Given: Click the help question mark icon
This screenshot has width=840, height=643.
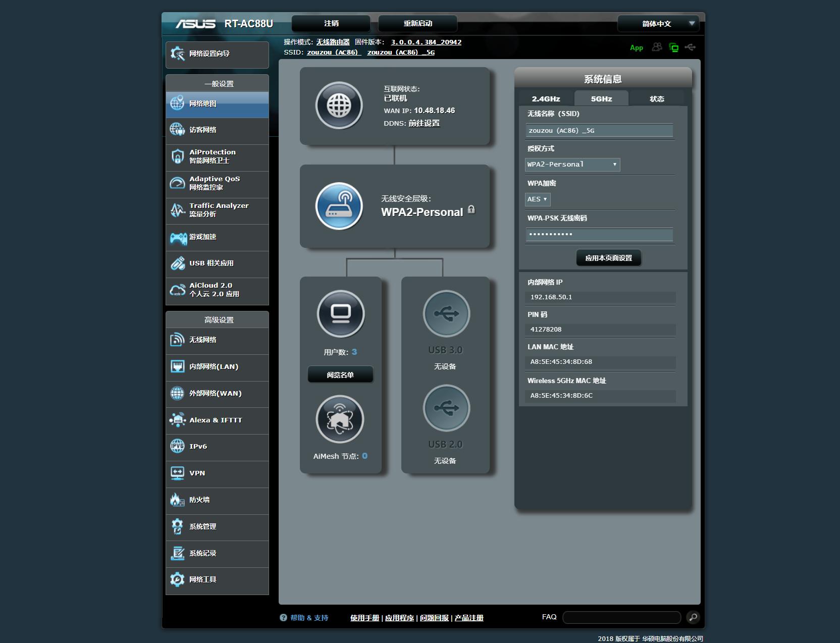Looking at the screenshot, I should pyautogui.click(x=283, y=618).
